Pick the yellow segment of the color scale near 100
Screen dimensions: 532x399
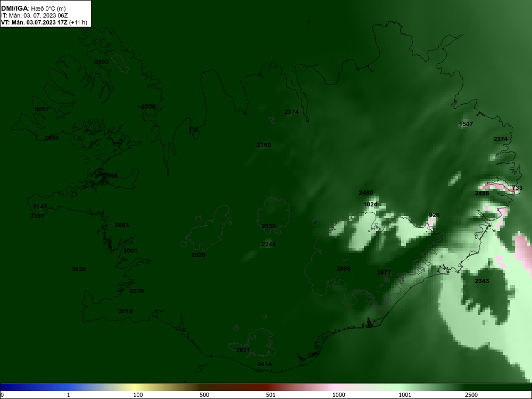(135, 387)
